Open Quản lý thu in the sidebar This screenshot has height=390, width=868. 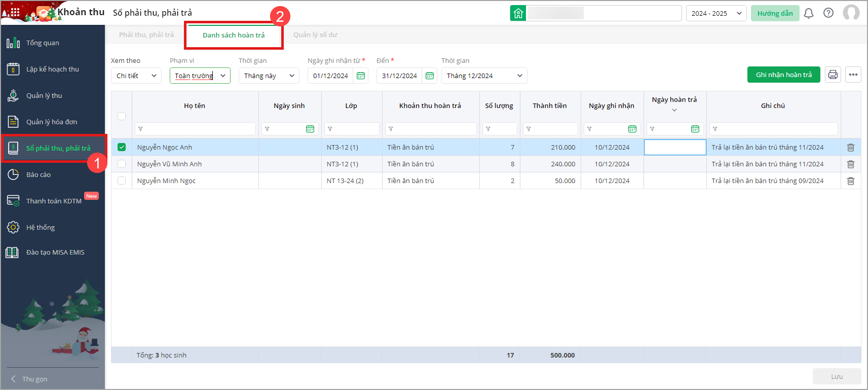[53, 95]
